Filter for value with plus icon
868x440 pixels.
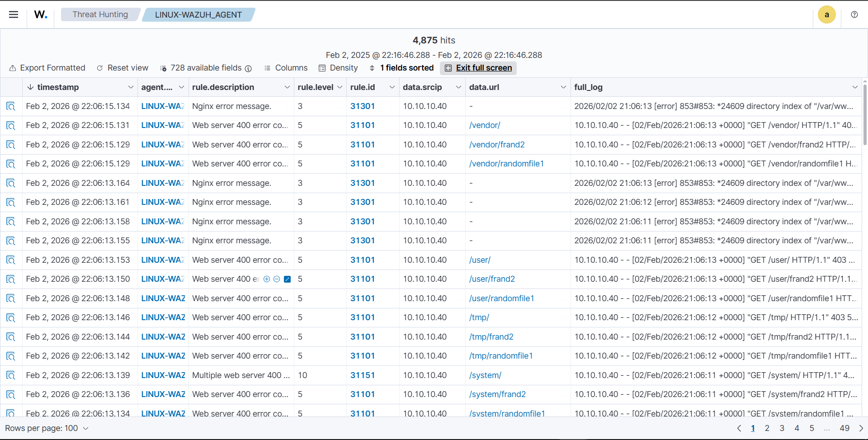267,279
